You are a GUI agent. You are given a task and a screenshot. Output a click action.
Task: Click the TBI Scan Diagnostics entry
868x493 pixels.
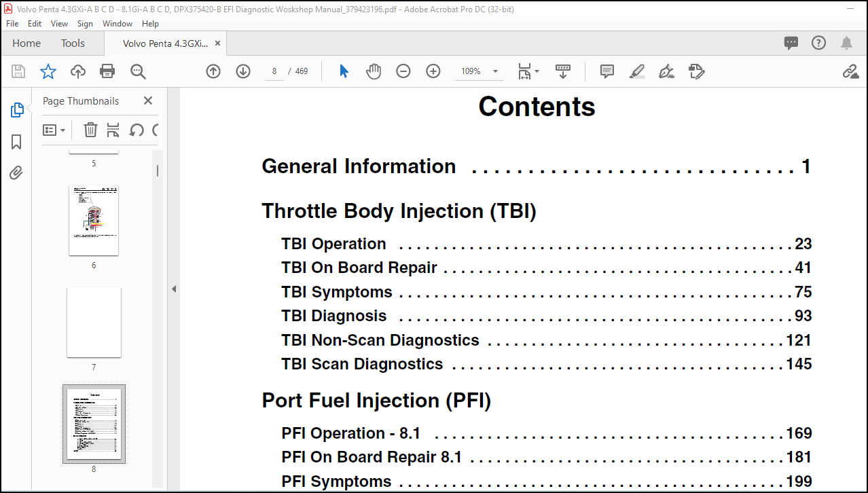pos(546,364)
